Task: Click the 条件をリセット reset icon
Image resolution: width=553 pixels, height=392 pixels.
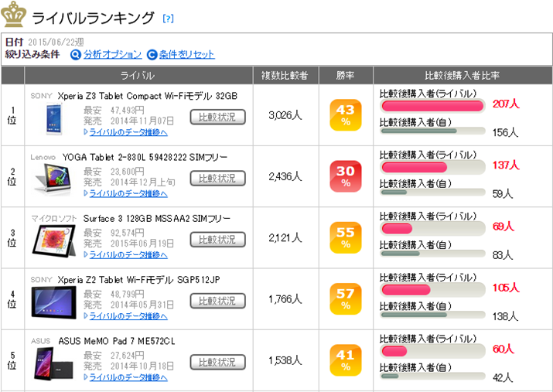Action: pos(152,55)
